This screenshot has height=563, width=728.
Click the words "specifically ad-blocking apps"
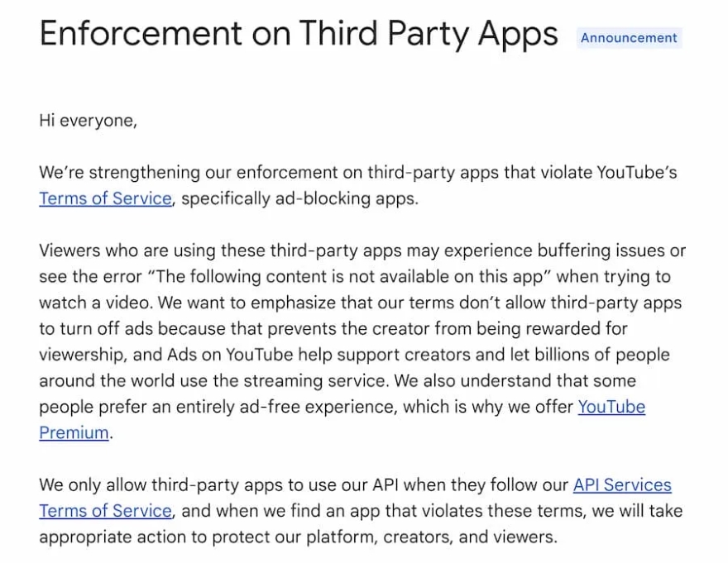[299, 198]
